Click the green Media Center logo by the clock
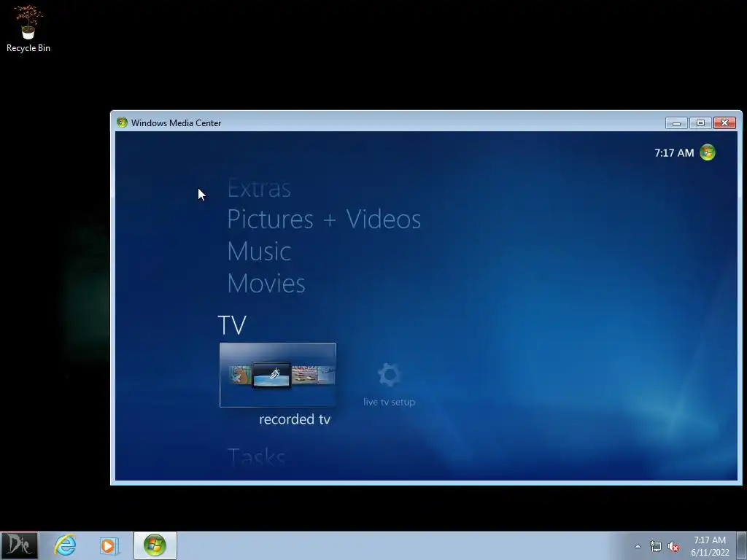The width and height of the screenshot is (747, 560). [708, 152]
